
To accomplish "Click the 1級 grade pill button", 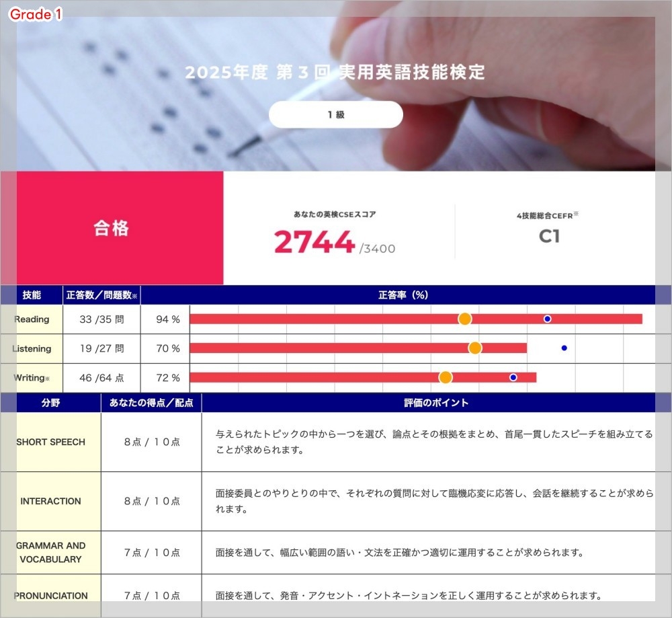I will [x=336, y=115].
